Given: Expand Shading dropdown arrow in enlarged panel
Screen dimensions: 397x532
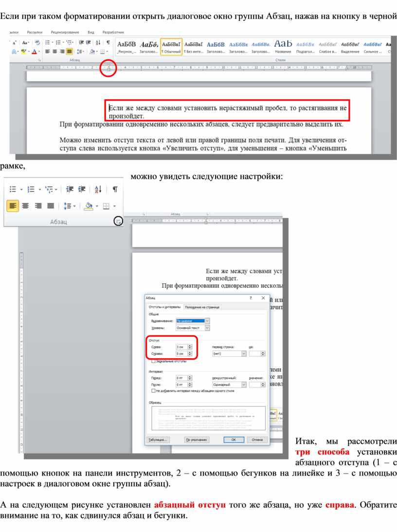Looking at the screenshot, I should click(x=97, y=205).
